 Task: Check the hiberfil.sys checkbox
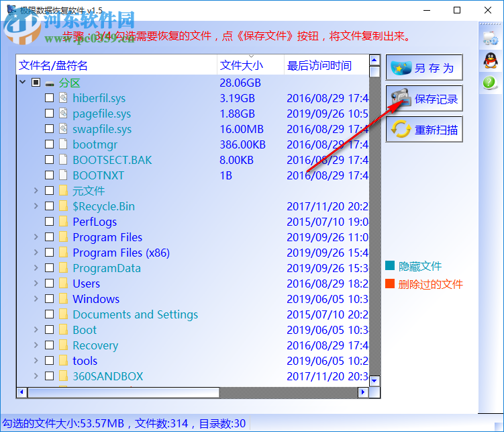coord(49,98)
